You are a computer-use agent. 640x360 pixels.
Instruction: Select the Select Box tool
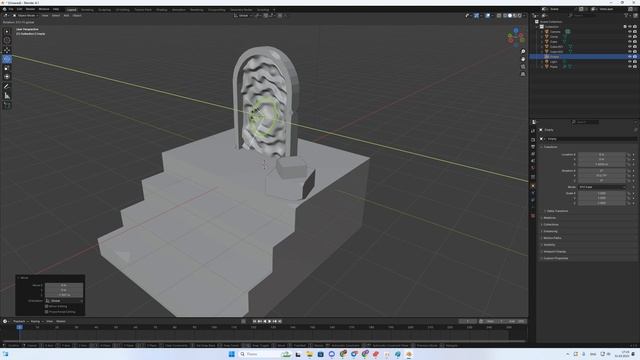pyautogui.click(x=7, y=31)
